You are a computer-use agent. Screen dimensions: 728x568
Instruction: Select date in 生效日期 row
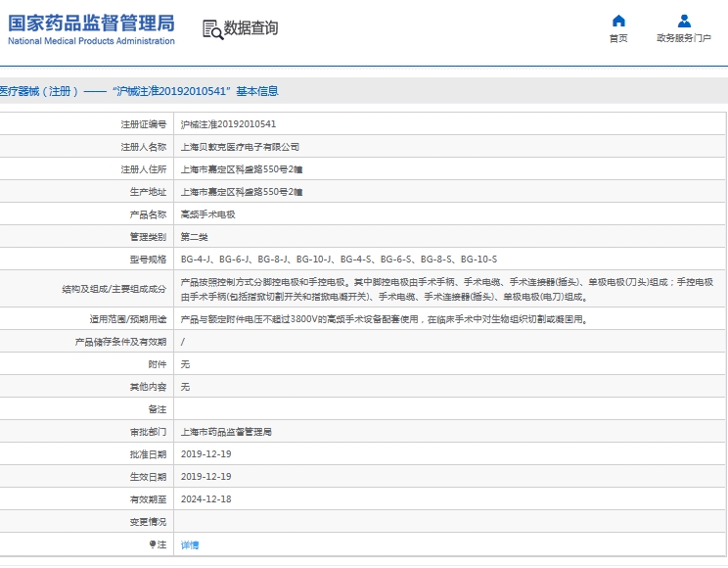(206, 476)
